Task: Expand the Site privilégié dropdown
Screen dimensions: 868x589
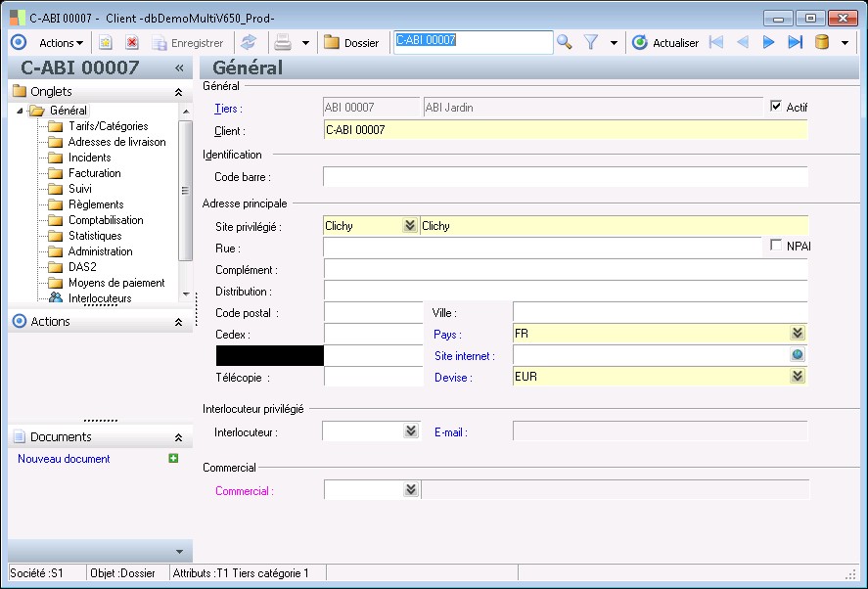Action: tap(409, 226)
